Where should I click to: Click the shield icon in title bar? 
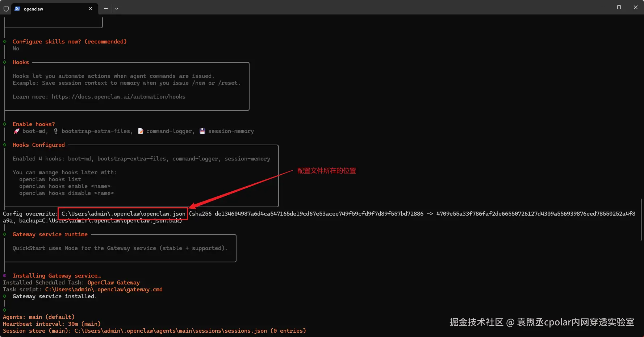(6, 9)
